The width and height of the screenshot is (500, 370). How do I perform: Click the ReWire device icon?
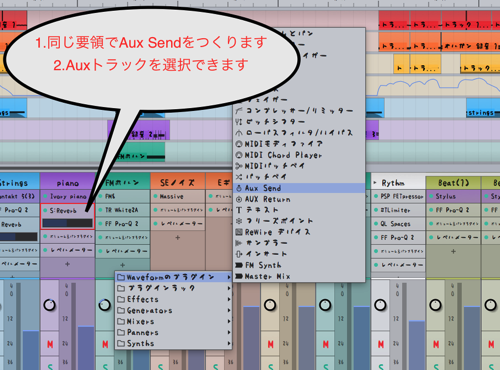[239, 232]
